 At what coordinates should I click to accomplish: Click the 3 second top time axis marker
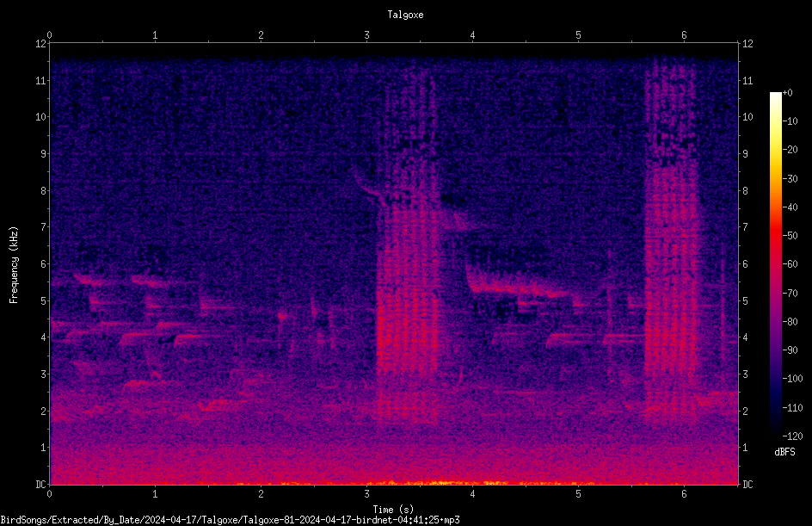366,35
